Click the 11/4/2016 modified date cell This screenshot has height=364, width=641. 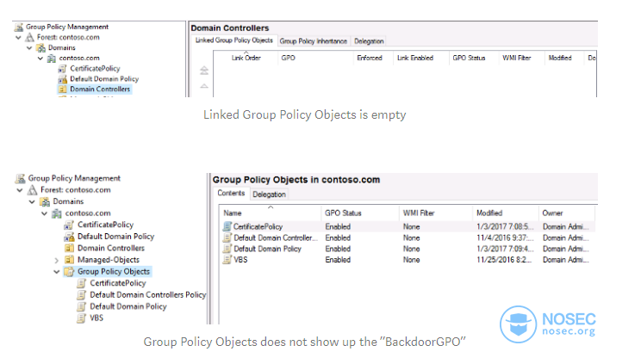click(505, 238)
